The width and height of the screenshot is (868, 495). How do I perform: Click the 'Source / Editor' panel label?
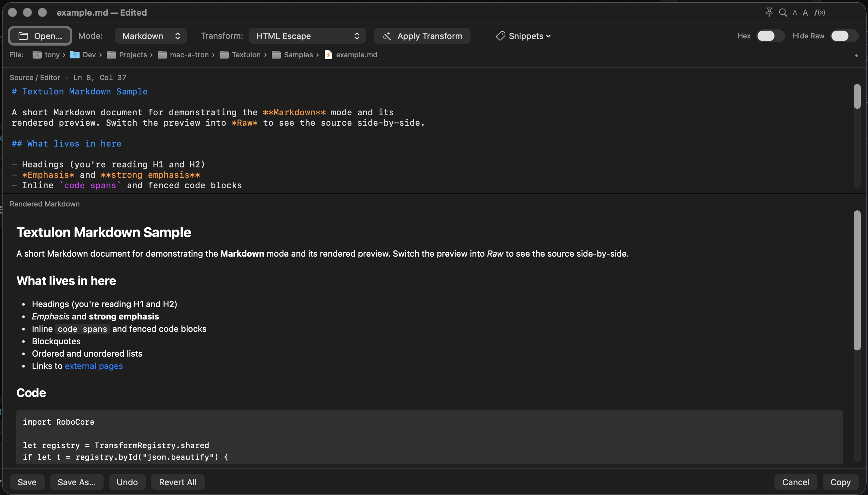pos(35,78)
